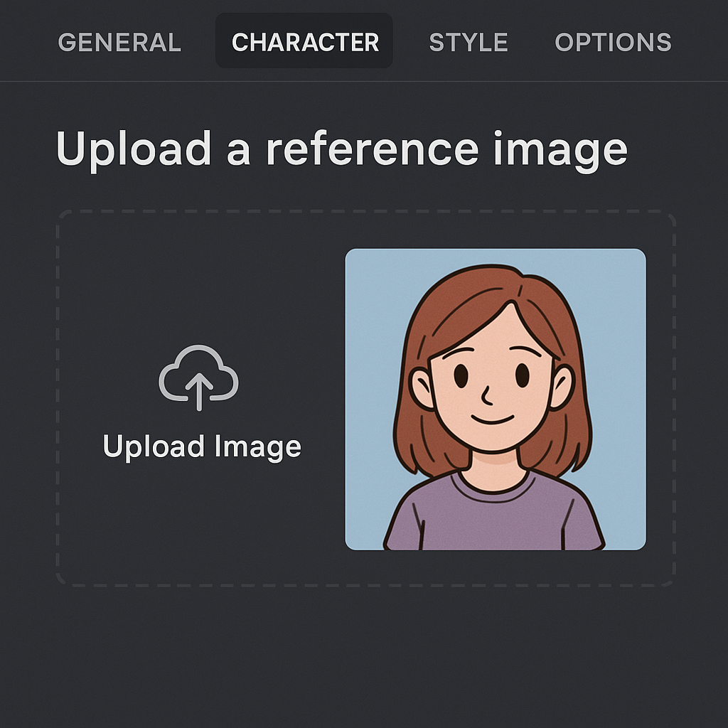Viewport: 728px width, 728px height.
Task: Select the CHARACTER tab
Action: pos(304,41)
